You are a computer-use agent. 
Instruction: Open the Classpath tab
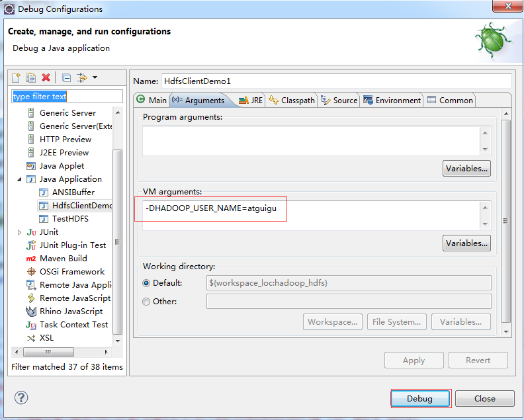pos(291,101)
